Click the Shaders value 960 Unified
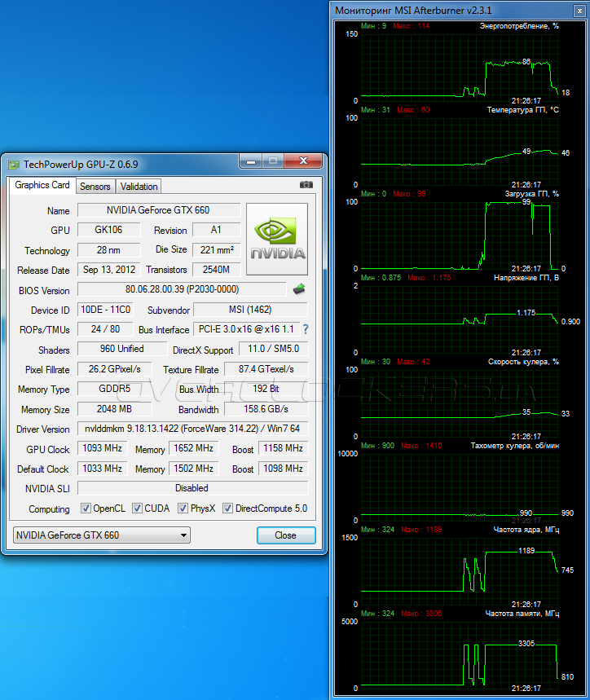The image size is (590, 700). point(122,349)
